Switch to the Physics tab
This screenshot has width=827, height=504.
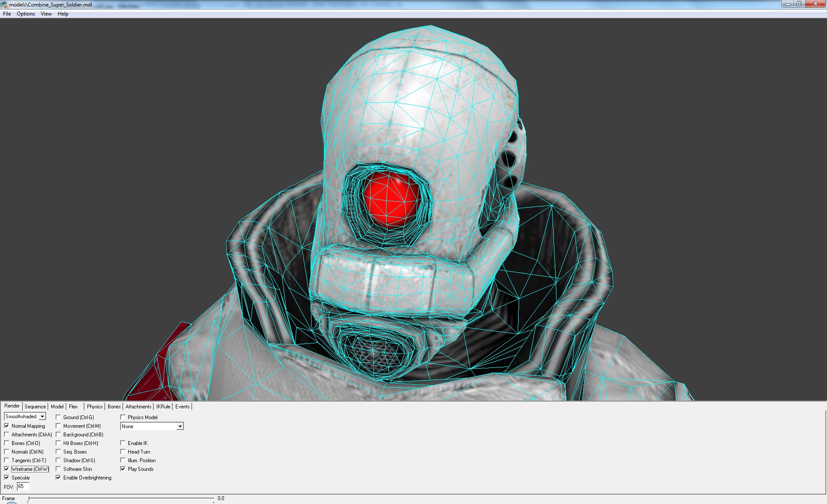coord(95,407)
